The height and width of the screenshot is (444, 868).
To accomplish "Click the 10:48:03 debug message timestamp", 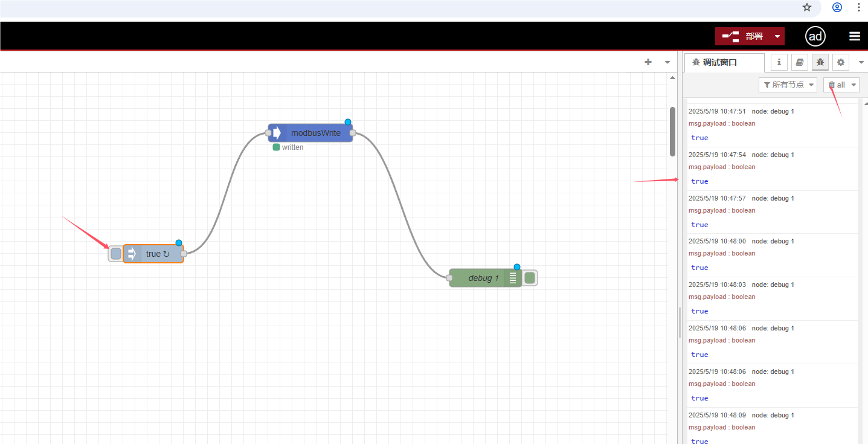I will 717,285.
